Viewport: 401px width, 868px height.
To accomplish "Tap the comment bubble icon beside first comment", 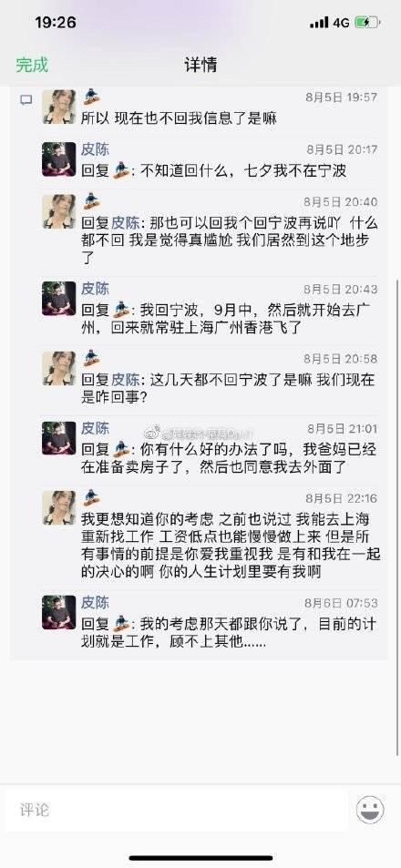I will [26, 100].
